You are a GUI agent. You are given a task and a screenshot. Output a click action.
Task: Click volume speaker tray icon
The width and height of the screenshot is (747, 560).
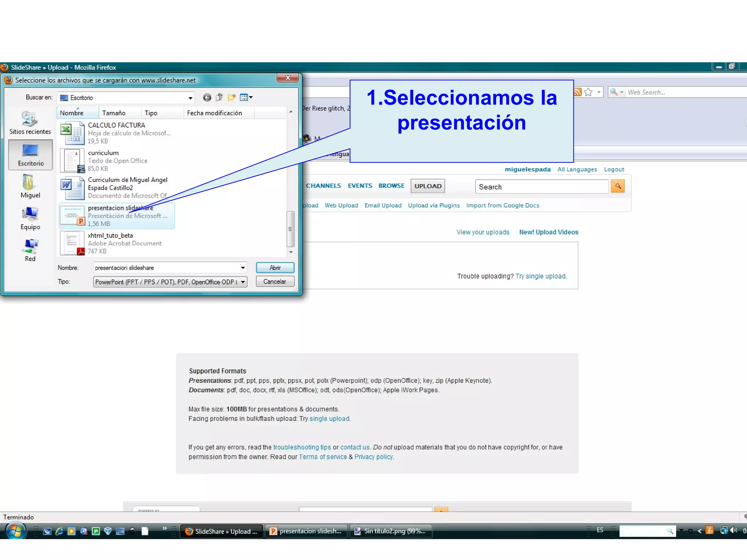[x=734, y=530]
